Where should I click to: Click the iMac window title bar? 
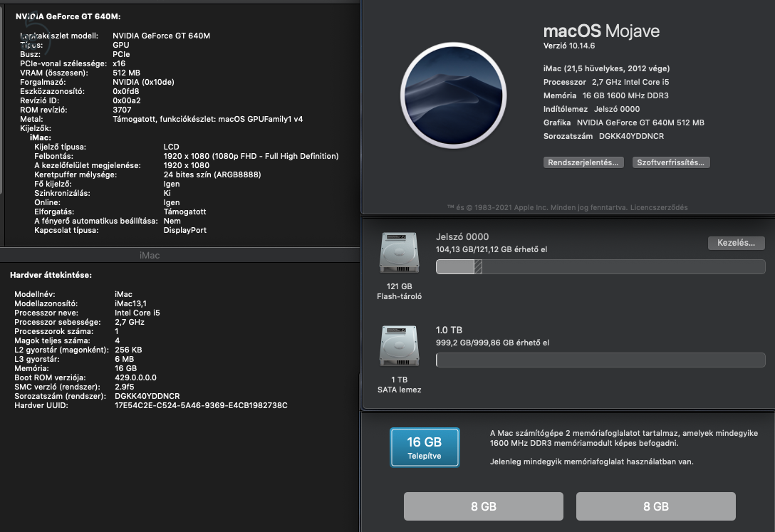tap(150, 255)
